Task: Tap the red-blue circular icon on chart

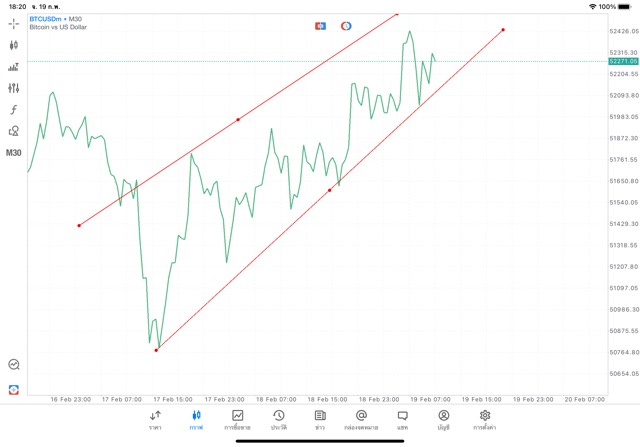Action: click(346, 25)
